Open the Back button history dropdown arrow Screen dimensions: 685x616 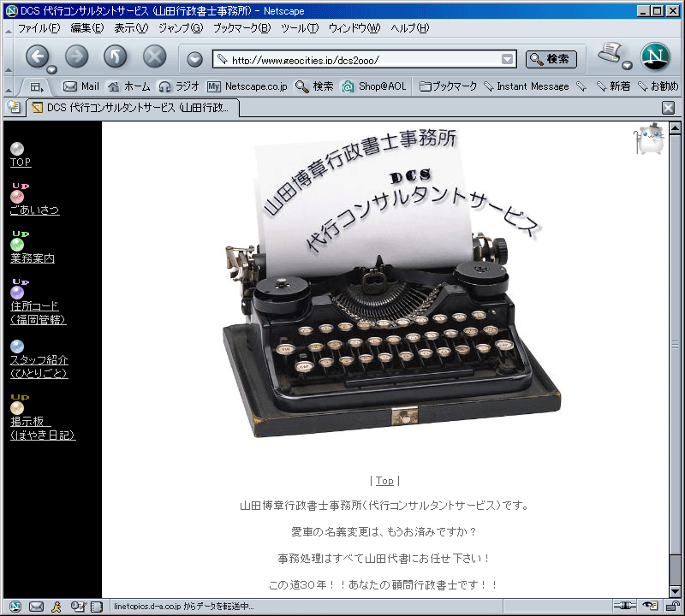[x=52, y=69]
